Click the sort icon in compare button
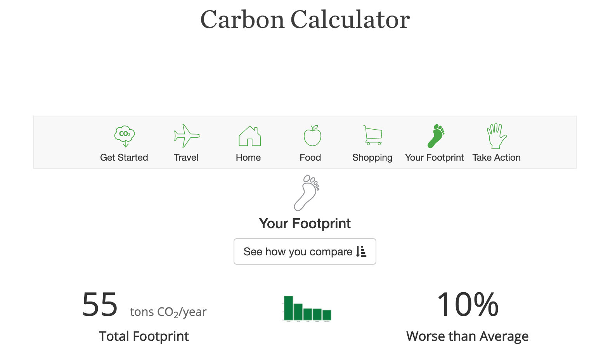Image resolution: width=589 pixels, height=364 pixels. pyautogui.click(x=361, y=251)
